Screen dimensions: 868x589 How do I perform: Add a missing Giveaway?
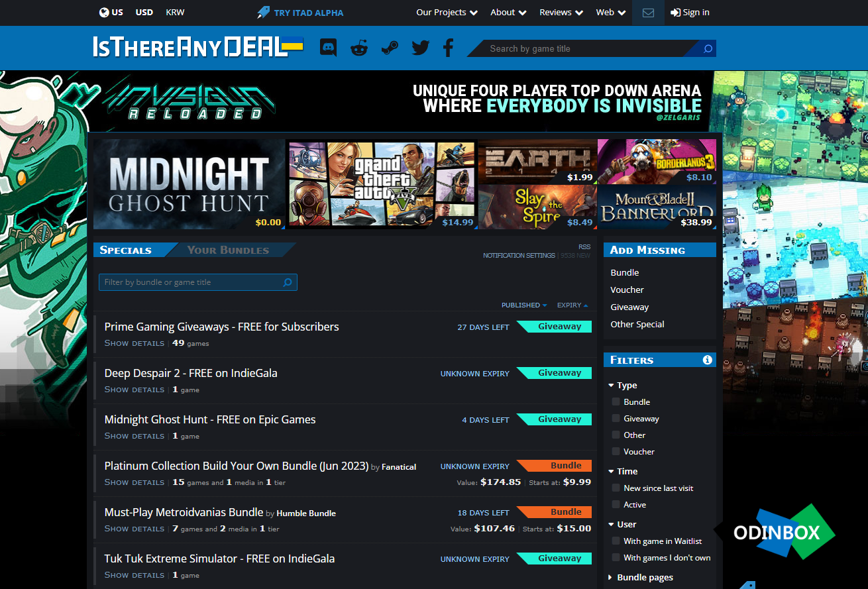(x=629, y=307)
